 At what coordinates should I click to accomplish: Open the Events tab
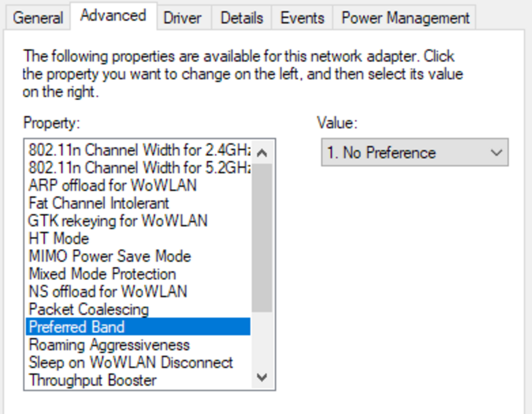click(x=302, y=18)
